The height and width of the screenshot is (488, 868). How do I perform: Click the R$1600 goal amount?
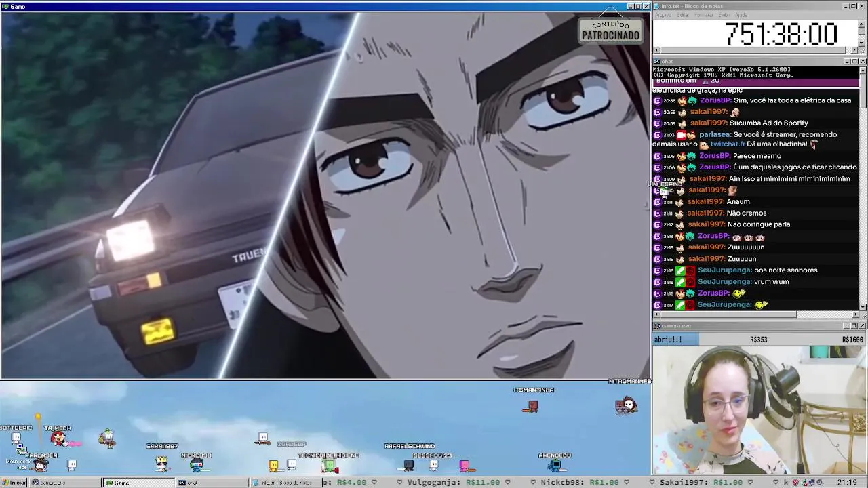(854, 340)
